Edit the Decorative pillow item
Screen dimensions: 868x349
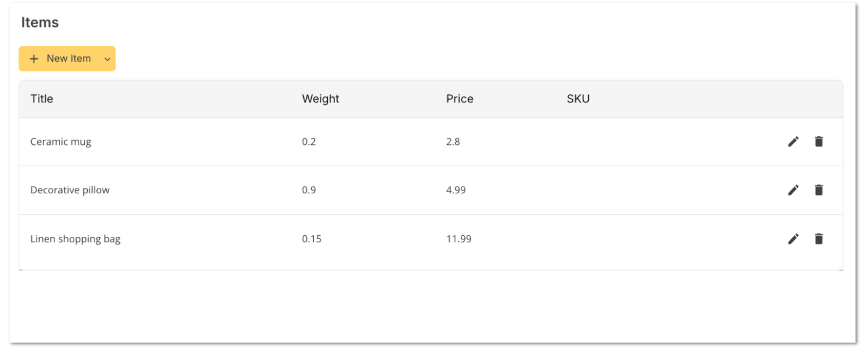pyautogui.click(x=793, y=190)
